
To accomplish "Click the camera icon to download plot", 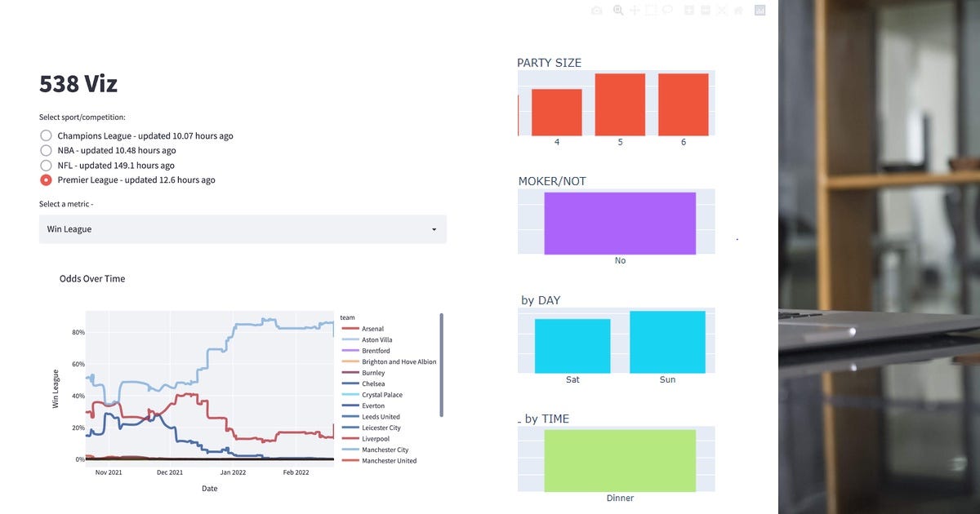I will pyautogui.click(x=596, y=10).
